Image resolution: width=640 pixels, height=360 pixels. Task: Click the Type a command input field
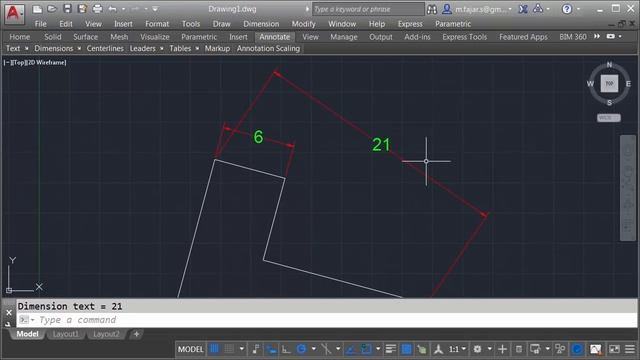[x=327, y=320]
